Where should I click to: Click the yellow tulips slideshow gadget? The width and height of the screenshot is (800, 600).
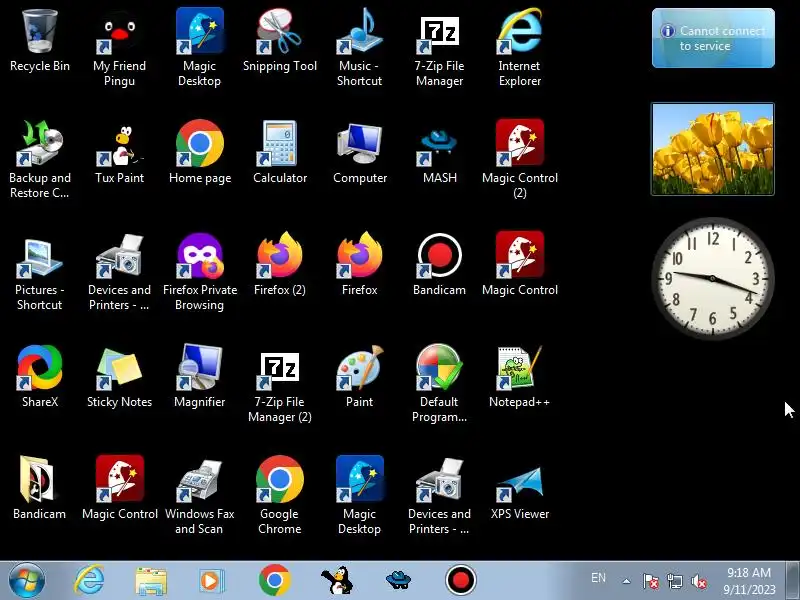(713, 149)
